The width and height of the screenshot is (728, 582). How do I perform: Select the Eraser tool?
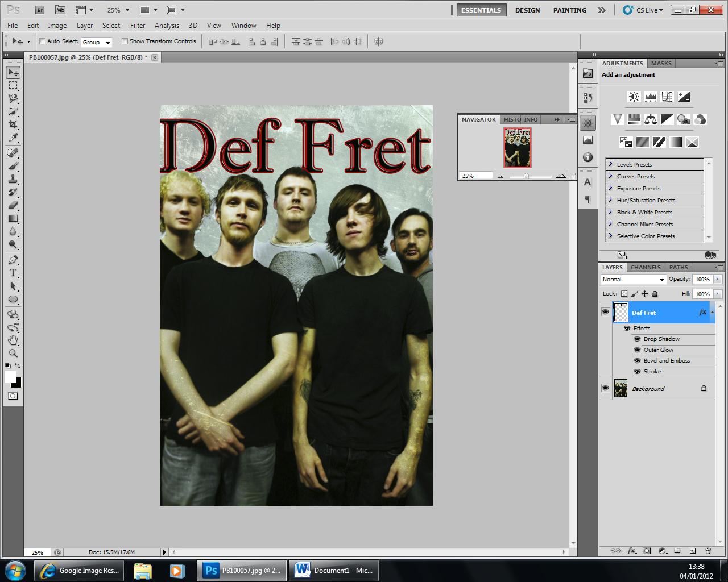pyautogui.click(x=13, y=205)
